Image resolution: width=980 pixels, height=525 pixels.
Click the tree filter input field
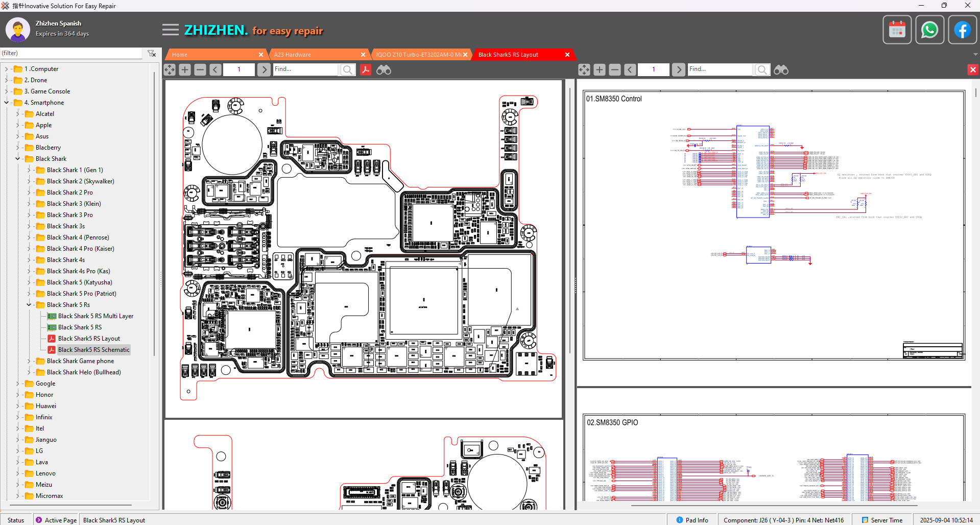(x=71, y=53)
